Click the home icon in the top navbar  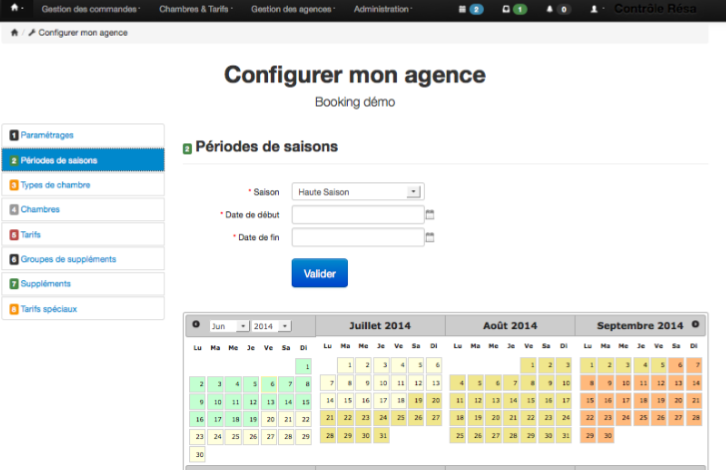click(x=15, y=9)
